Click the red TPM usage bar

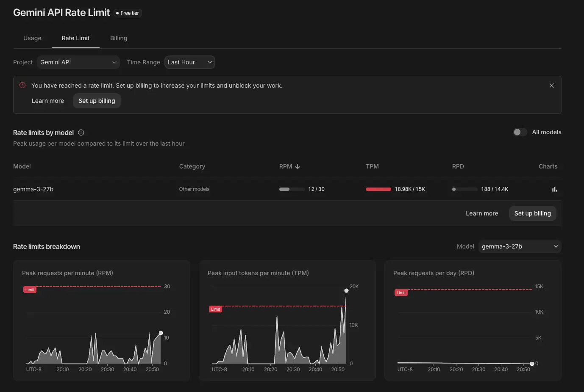tap(378, 189)
